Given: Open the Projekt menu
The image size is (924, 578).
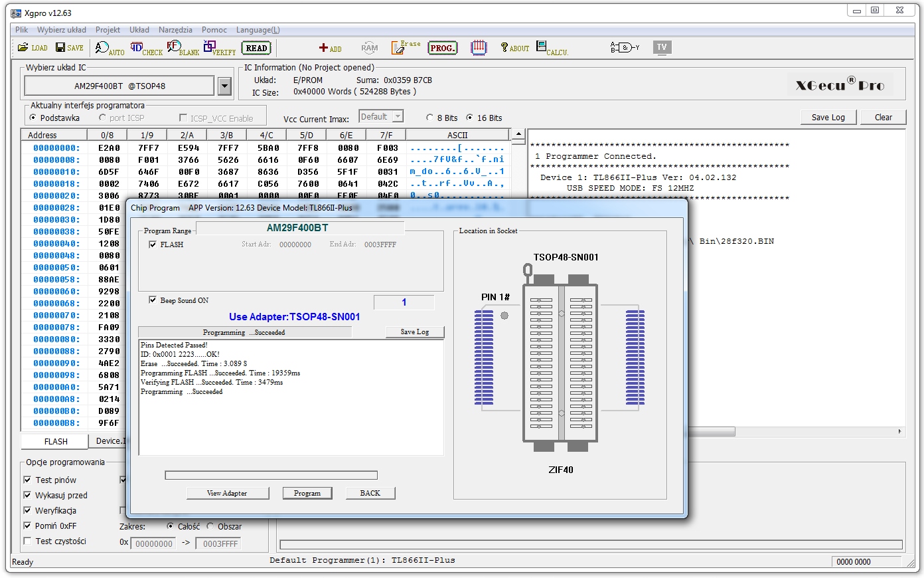Looking at the screenshot, I should coord(108,30).
